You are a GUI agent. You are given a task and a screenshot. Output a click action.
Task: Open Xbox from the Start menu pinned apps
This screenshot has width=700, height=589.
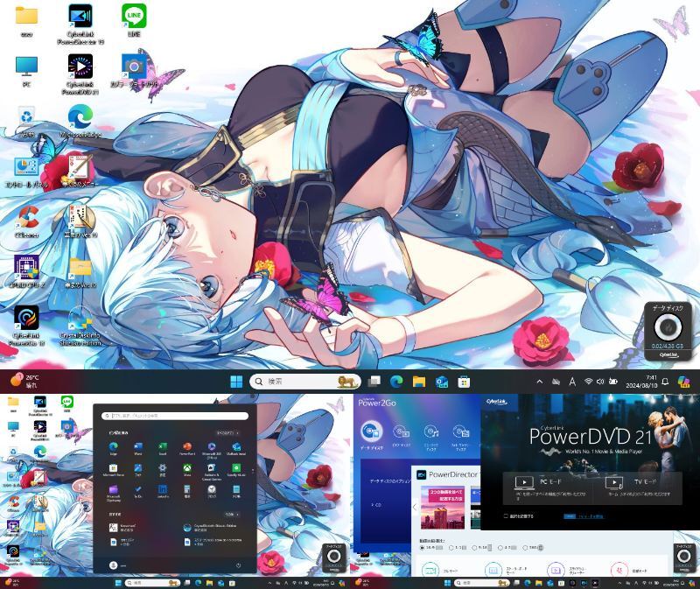187,470
